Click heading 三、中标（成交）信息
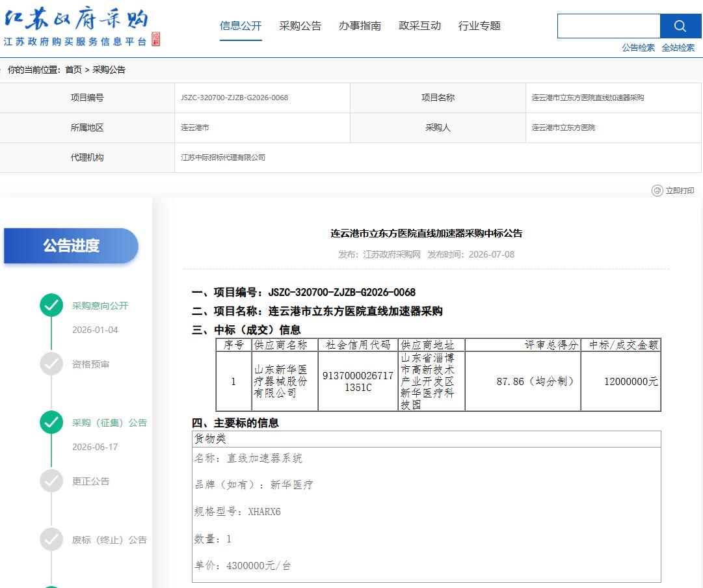Screen dimensions: 703x588 coord(246,330)
